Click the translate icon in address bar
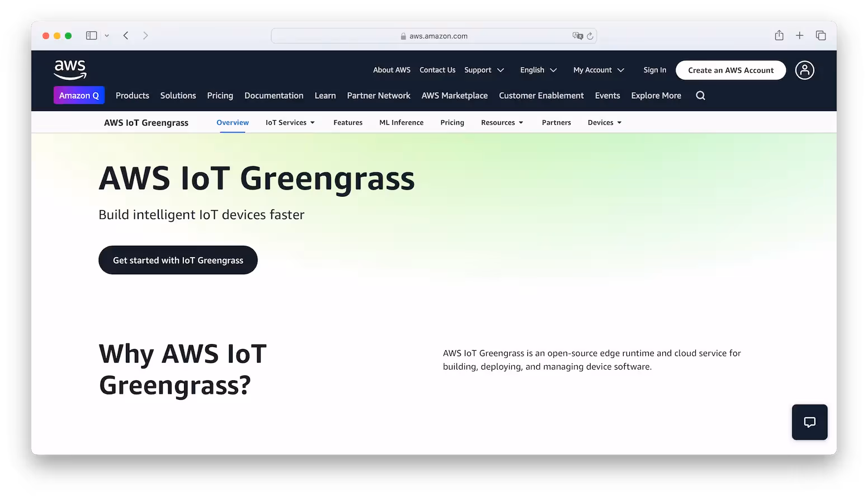Image resolution: width=868 pixels, height=496 pixels. pyautogui.click(x=578, y=36)
